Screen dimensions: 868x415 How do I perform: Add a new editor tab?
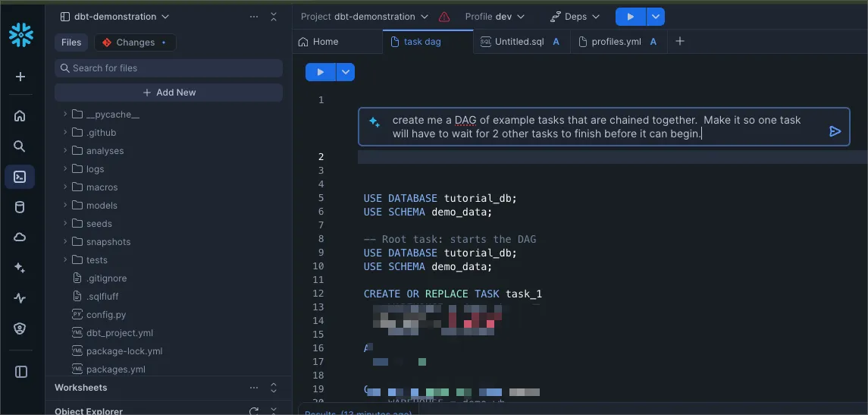click(680, 42)
